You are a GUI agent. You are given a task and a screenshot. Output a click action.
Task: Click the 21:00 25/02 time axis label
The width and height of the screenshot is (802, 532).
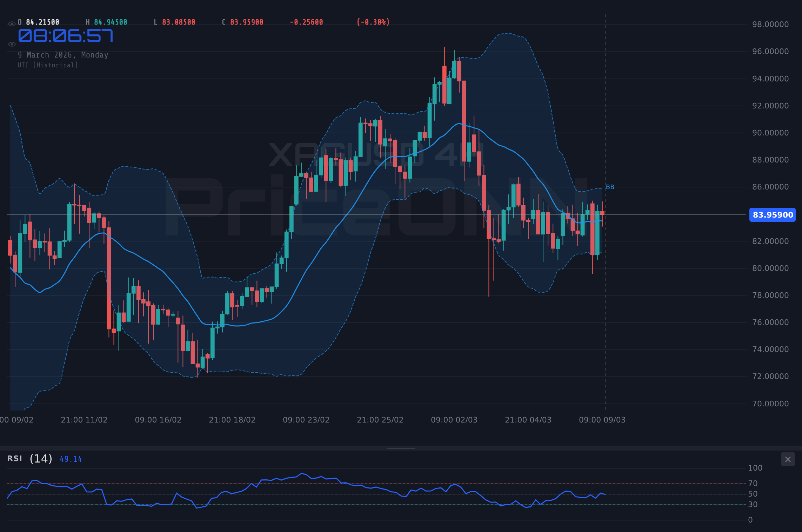(x=380, y=420)
